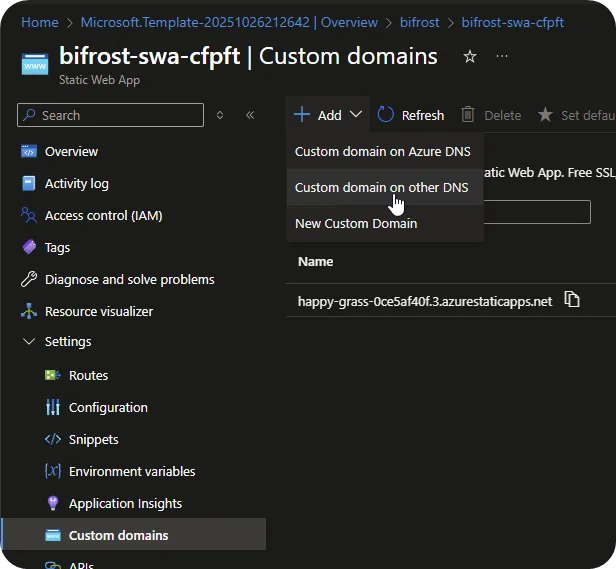Image resolution: width=616 pixels, height=569 pixels.
Task: Click the up/down expand arrows beside search
Action: (220, 116)
